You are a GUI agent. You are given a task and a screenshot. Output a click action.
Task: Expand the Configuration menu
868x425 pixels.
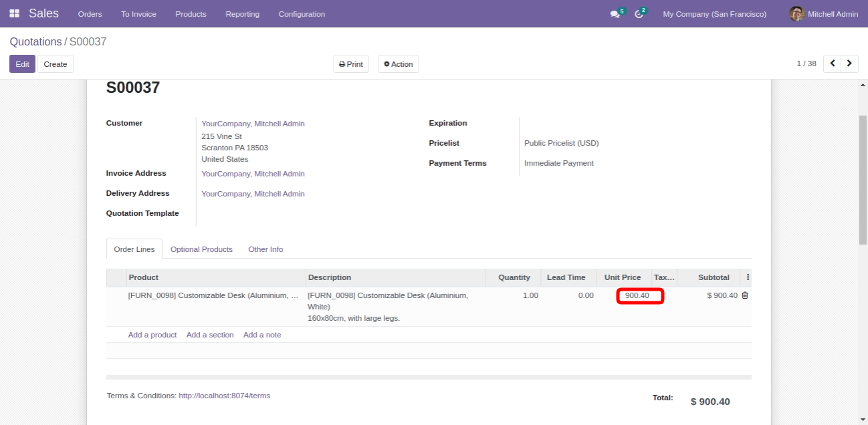(302, 14)
